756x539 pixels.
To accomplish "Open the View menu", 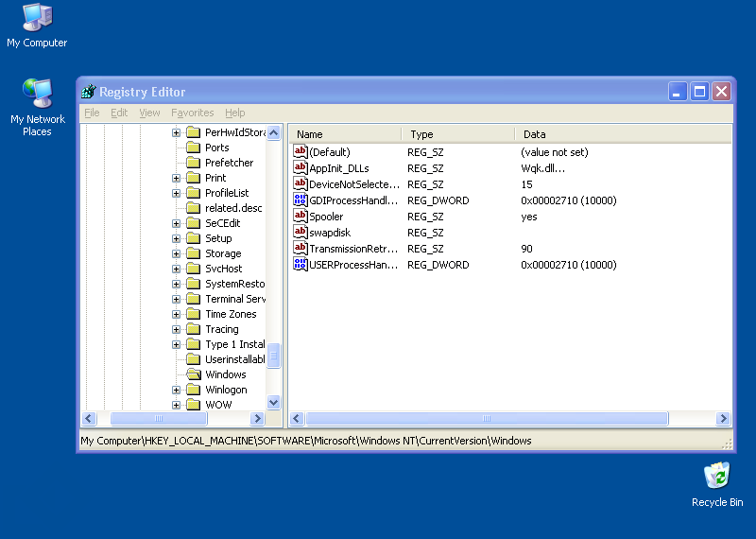I will 149,113.
